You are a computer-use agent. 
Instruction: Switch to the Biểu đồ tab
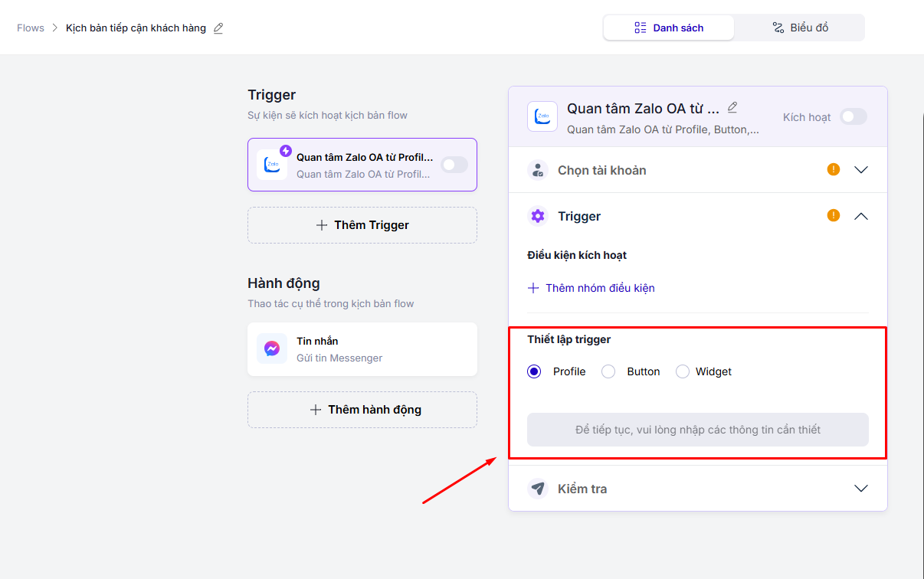[x=799, y=28]
